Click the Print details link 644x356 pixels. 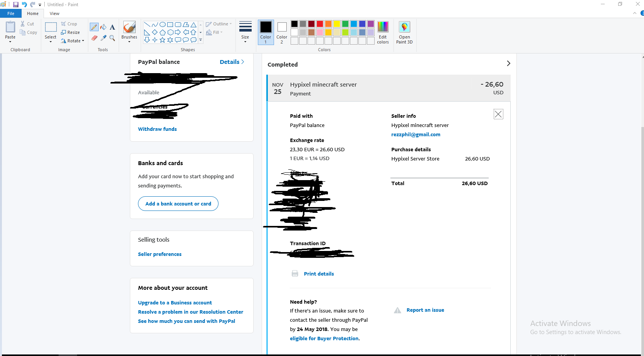319,274
